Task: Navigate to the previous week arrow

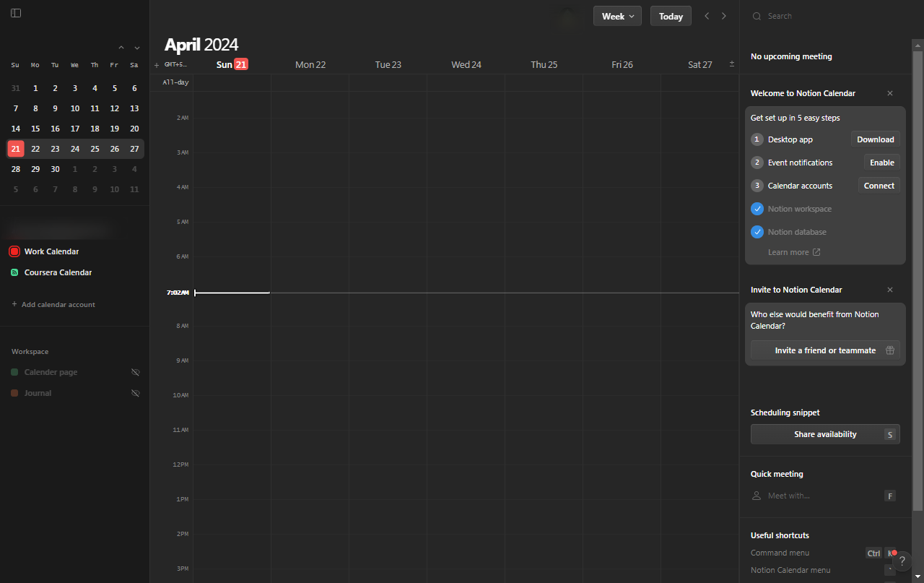Action: coord(707,16)
